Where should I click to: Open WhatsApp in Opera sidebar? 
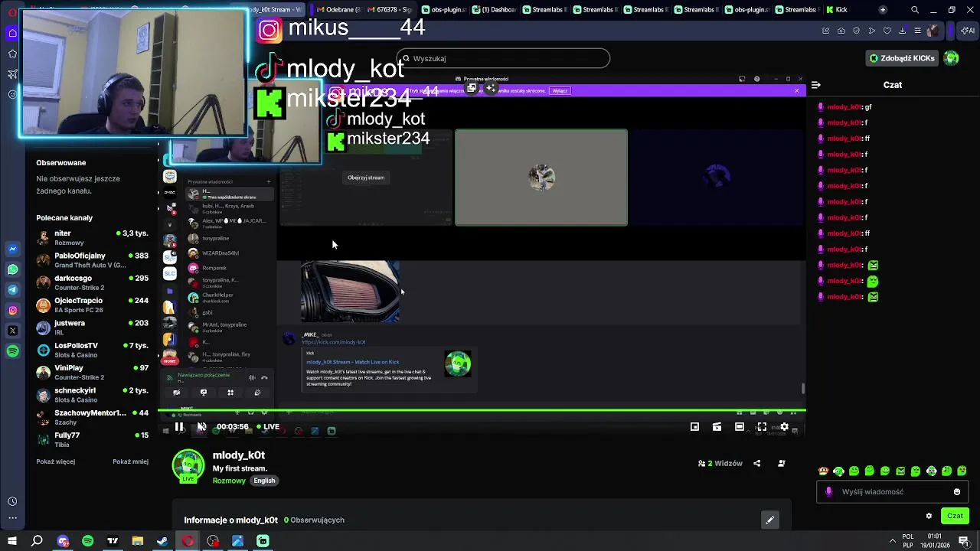pyautogui.click(x=12, y=269)
